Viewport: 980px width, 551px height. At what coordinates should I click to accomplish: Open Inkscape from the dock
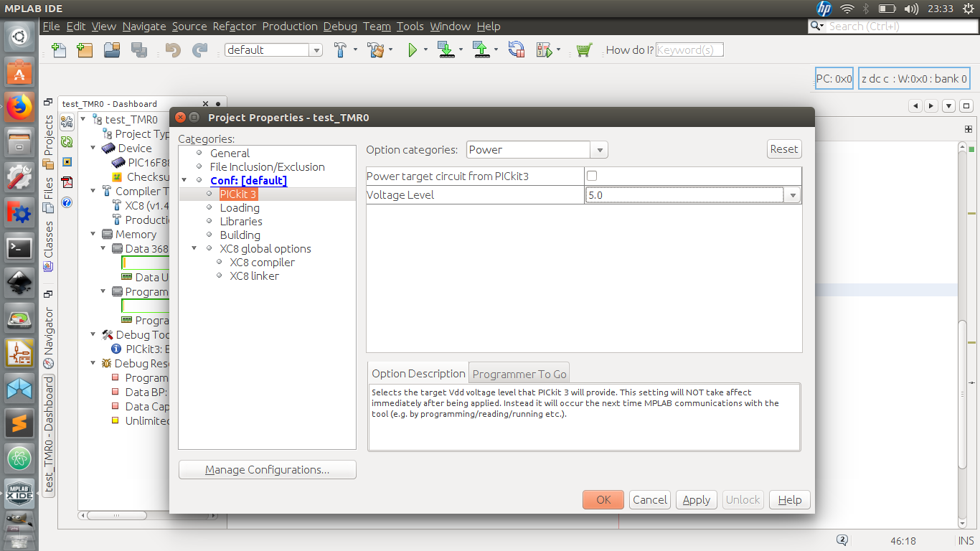tap(19, 283)
